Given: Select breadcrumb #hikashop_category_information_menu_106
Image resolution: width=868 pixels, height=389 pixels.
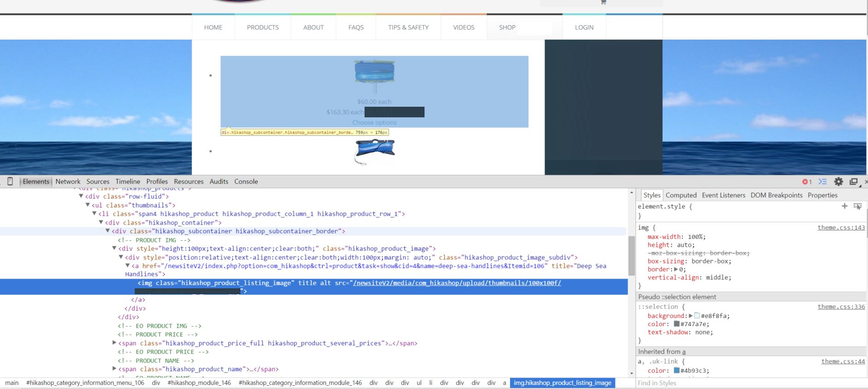Looking at the screenshot, I should pos(85,383).
